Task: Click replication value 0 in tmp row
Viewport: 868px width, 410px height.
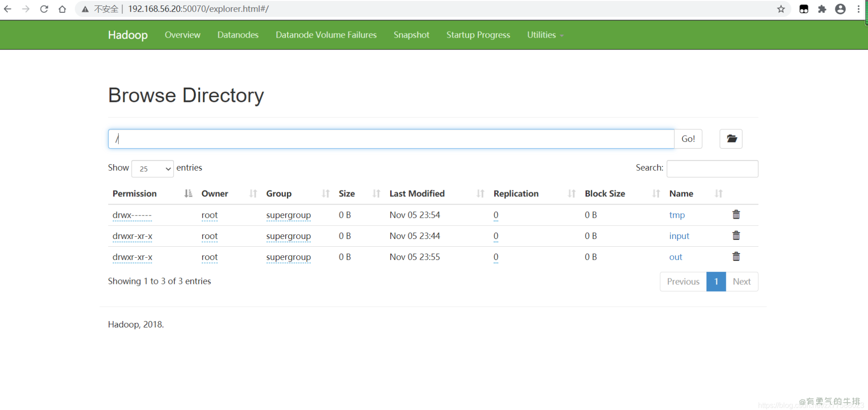Action: (x=496, y=215)
